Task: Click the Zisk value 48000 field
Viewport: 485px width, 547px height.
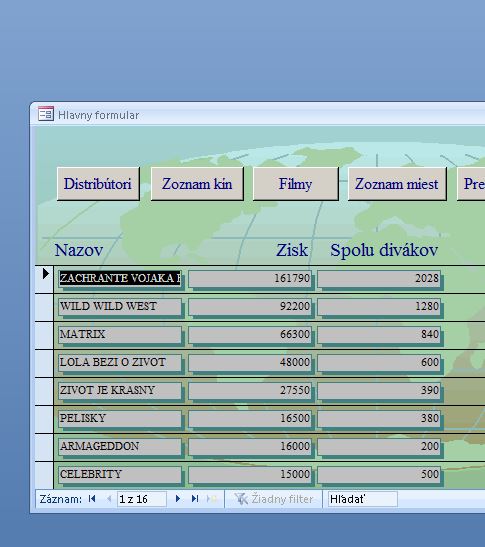Action: coord(250,363)
